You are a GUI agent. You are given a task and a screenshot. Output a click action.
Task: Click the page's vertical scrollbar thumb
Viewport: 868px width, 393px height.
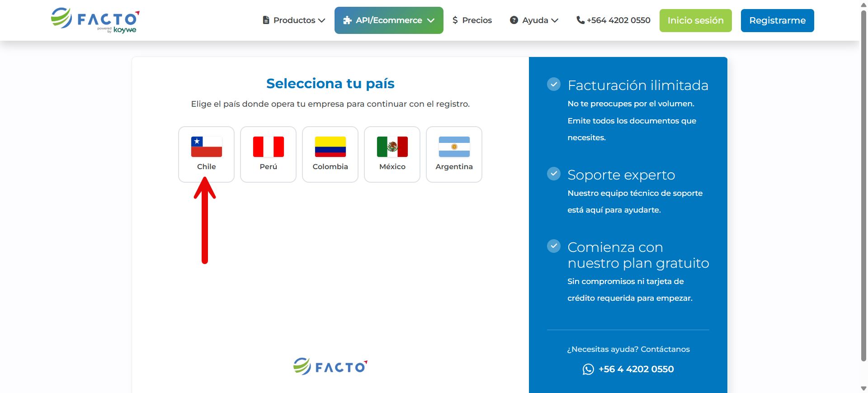[863, 185]
